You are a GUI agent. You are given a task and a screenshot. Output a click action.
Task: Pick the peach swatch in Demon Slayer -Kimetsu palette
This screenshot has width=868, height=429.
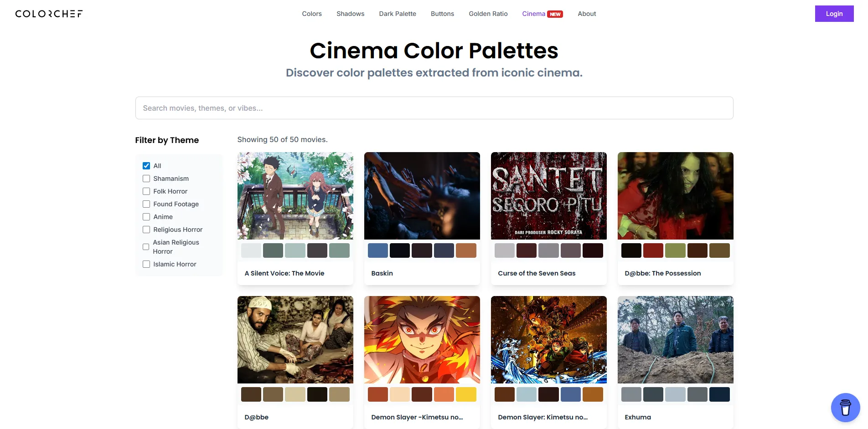pos(400,394)
